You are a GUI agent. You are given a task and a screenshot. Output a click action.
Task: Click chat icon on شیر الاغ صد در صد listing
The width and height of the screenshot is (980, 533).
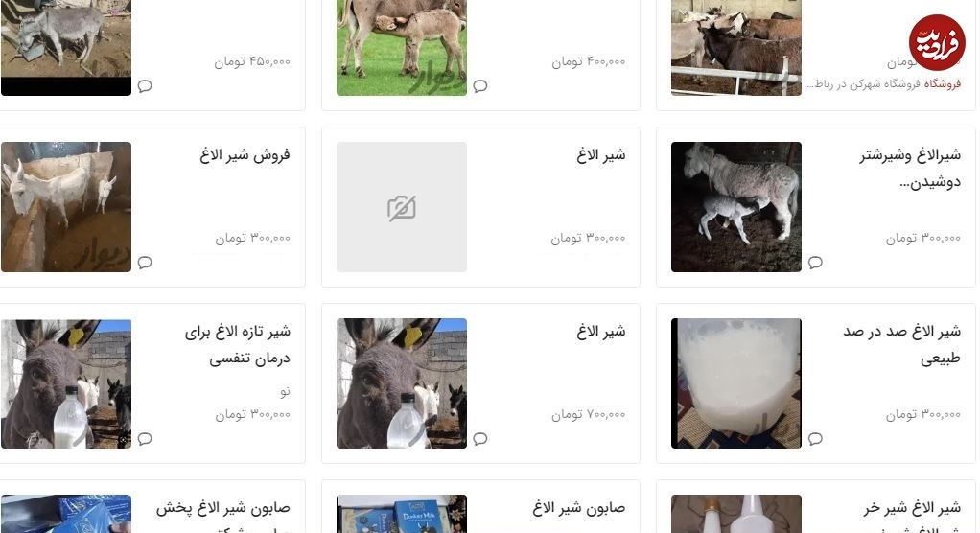(x=815, y=439)
